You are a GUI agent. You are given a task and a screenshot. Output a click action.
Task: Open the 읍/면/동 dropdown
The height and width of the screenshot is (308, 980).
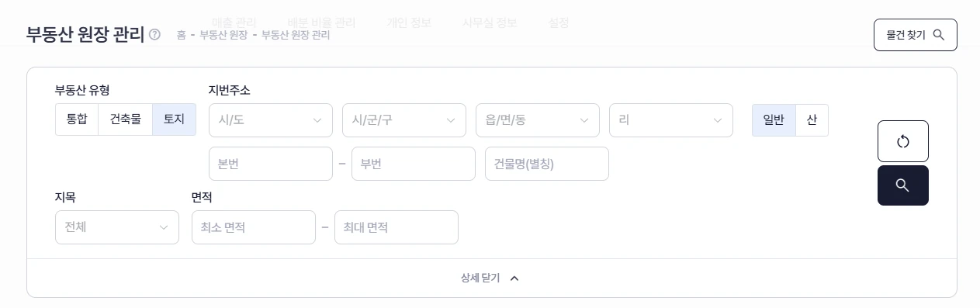tap(538, 120)
